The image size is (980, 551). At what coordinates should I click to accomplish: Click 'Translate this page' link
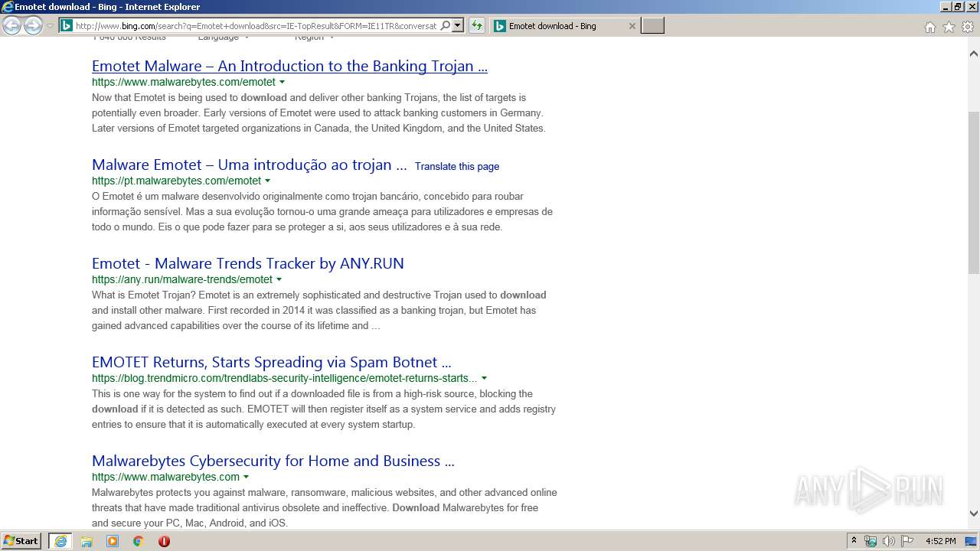tap(457, 166)
